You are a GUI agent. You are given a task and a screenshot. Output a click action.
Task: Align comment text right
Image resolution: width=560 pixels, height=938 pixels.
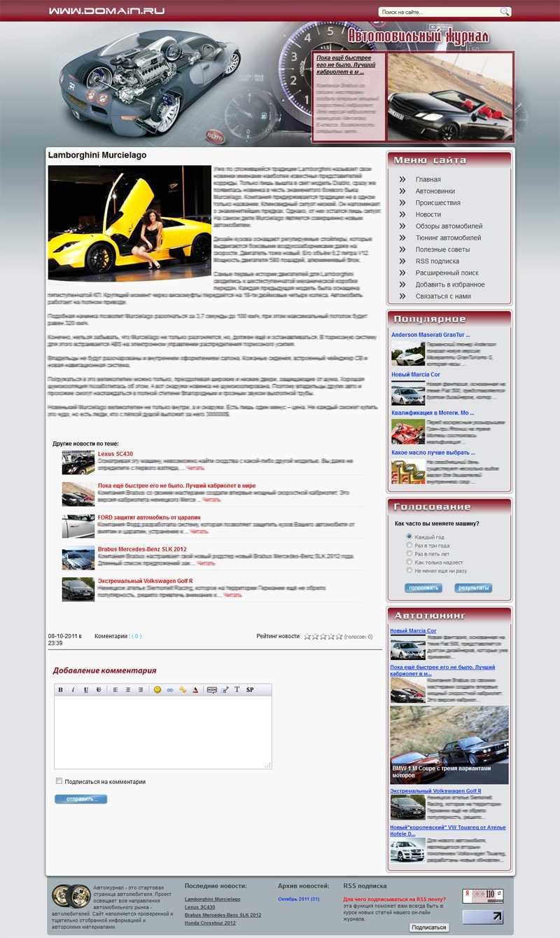coord(141,690)
